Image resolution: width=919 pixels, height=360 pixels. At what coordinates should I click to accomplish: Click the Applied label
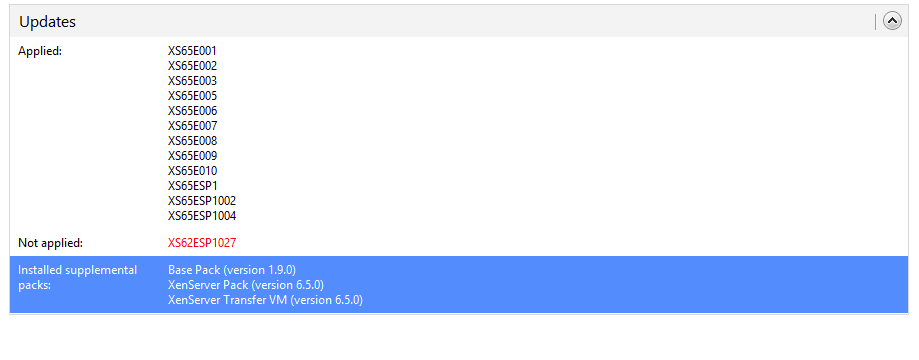(40, 52)
